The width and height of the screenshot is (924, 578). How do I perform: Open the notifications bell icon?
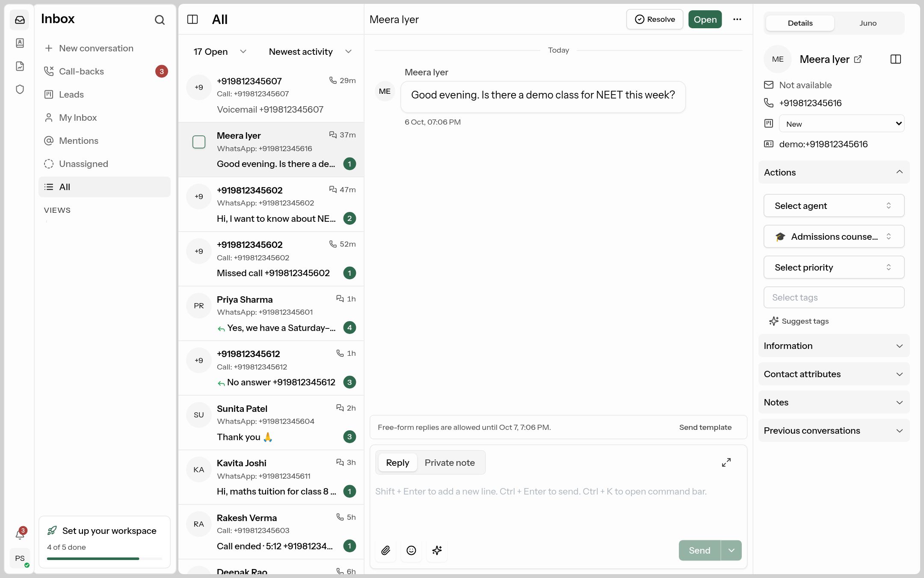tap(20, 534)
